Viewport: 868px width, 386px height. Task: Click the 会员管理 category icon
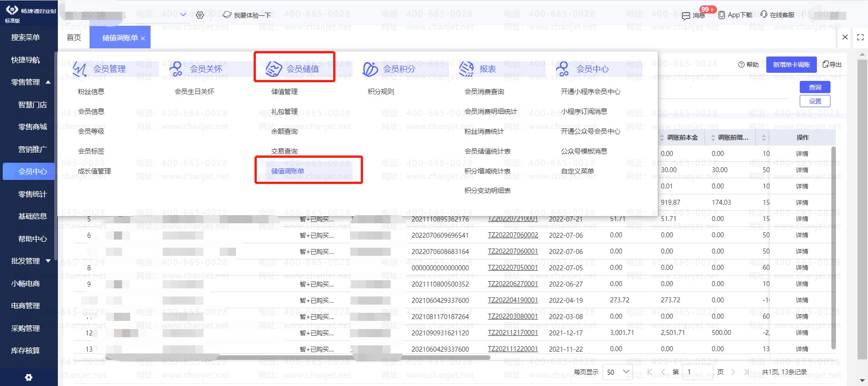pos(80,69)
